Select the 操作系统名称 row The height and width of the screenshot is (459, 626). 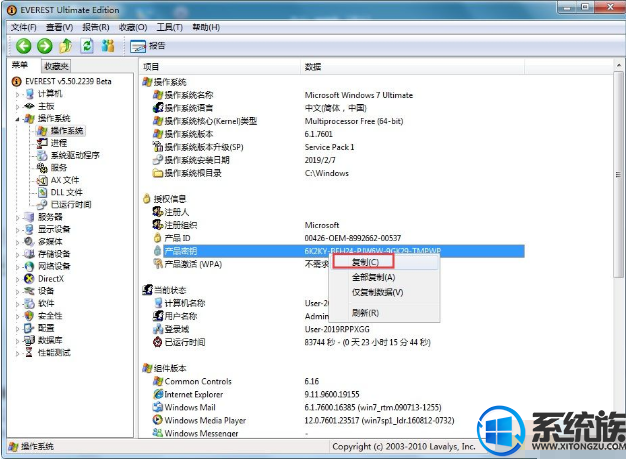point(338,95)
